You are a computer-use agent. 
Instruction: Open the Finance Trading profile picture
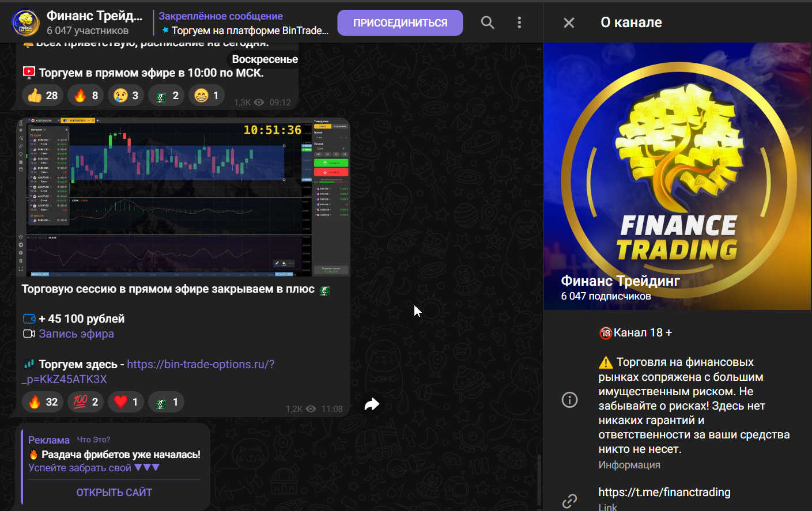(x=678, y=176)
